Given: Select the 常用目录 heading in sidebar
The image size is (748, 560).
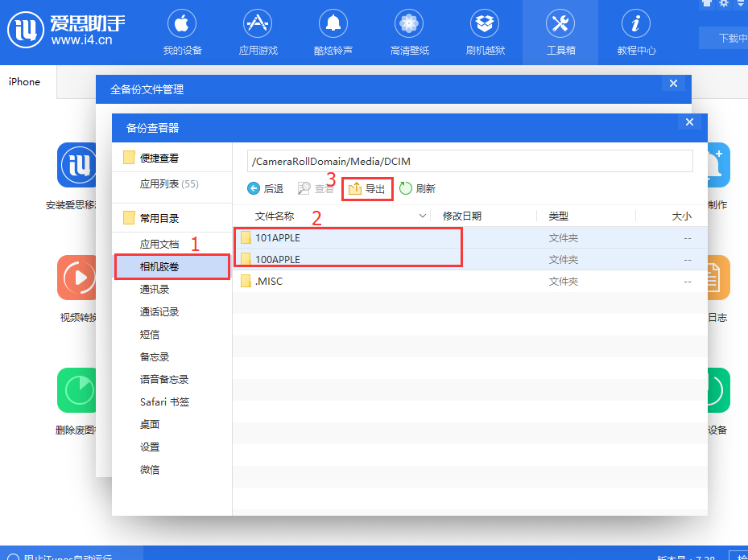Looking at the screenshot, I should click(x=159, y=219).
